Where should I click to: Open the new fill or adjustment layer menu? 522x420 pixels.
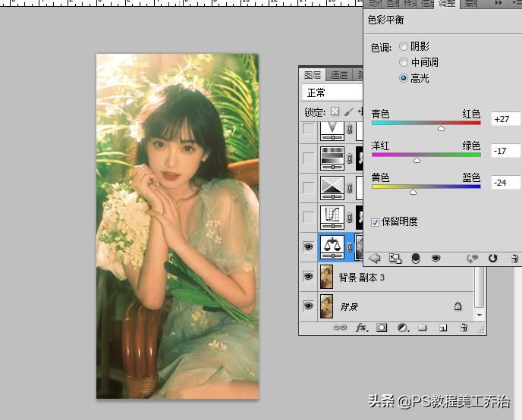click(403, 328)
